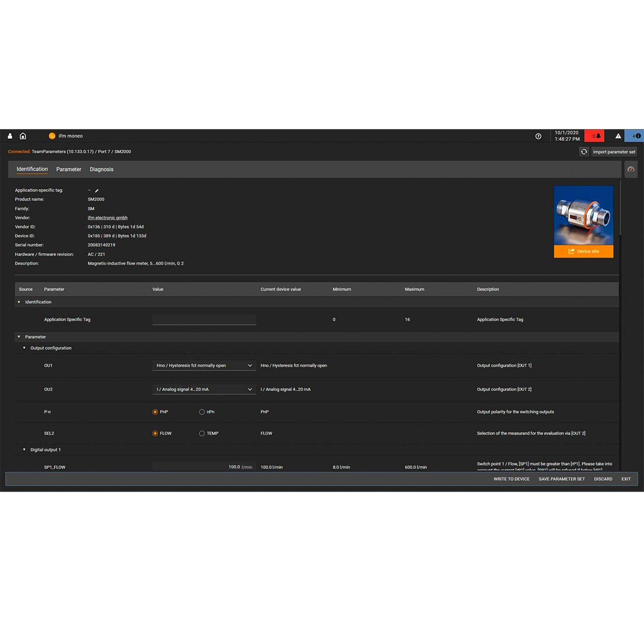Switch to the Diagnosis tab
Image resolution: width=644 pixels, height=644 pixels.
click(101, 169)
